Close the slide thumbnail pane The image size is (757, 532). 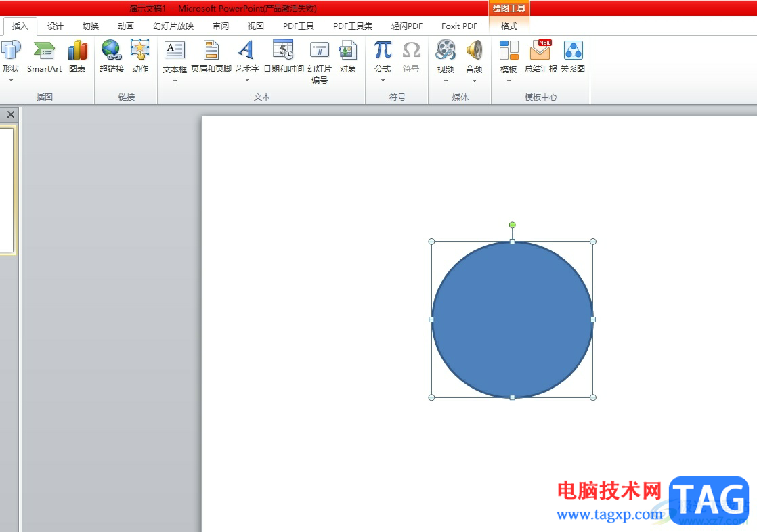click(11, 114)
